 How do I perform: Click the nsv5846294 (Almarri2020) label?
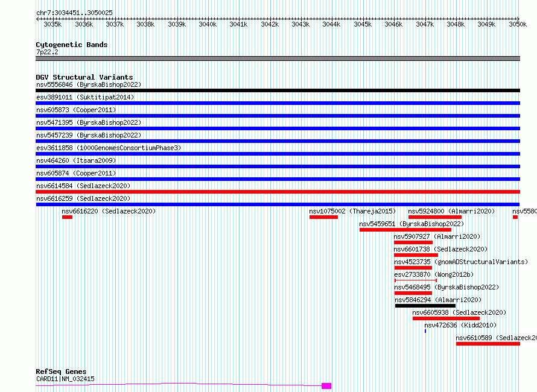coord(438,300)
